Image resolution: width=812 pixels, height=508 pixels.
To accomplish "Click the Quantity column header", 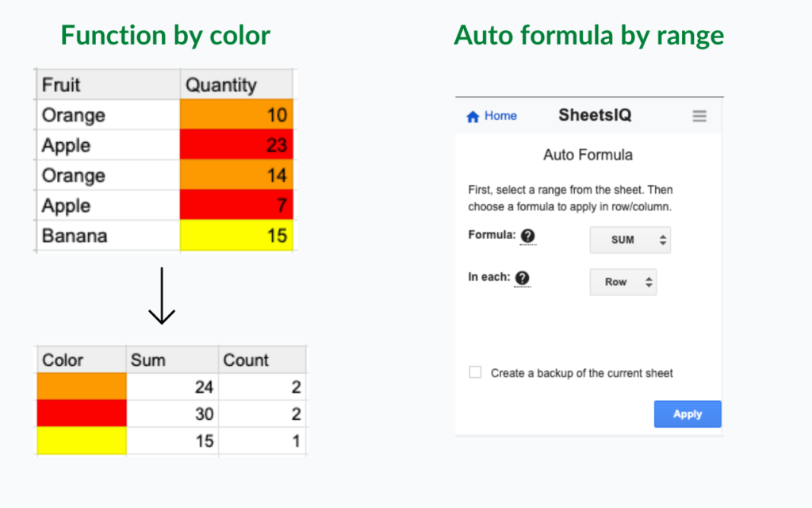I will (x=236, y=84).
